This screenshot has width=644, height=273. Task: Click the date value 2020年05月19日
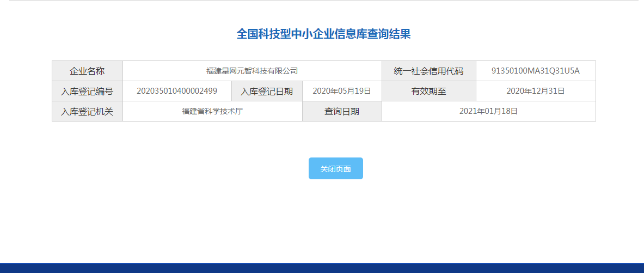[x=342, y=91]
